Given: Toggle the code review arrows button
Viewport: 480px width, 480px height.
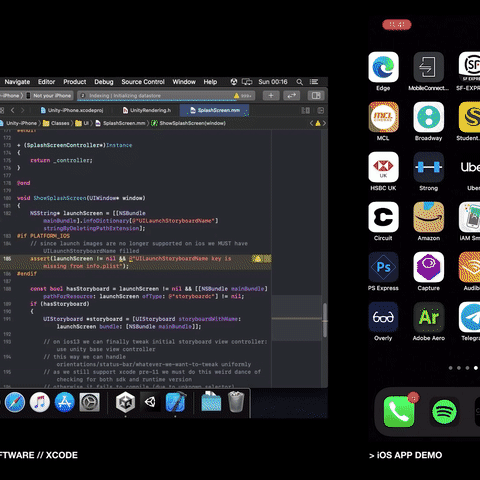Looking at the screenshot, I should coord(292,96).
